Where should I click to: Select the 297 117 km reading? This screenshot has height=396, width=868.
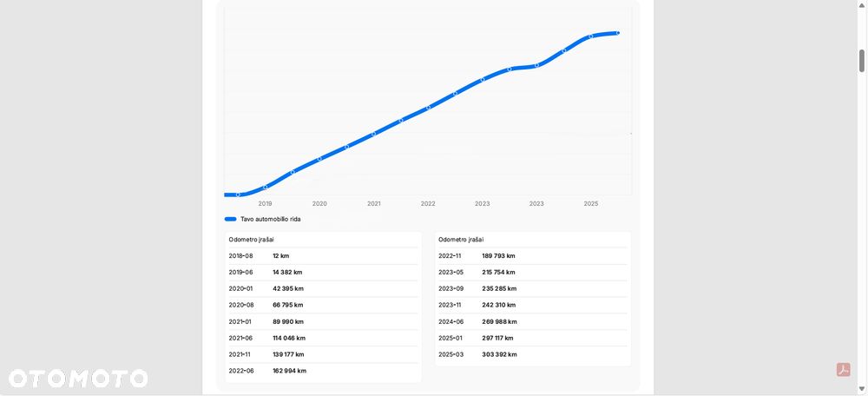[497, 338]
